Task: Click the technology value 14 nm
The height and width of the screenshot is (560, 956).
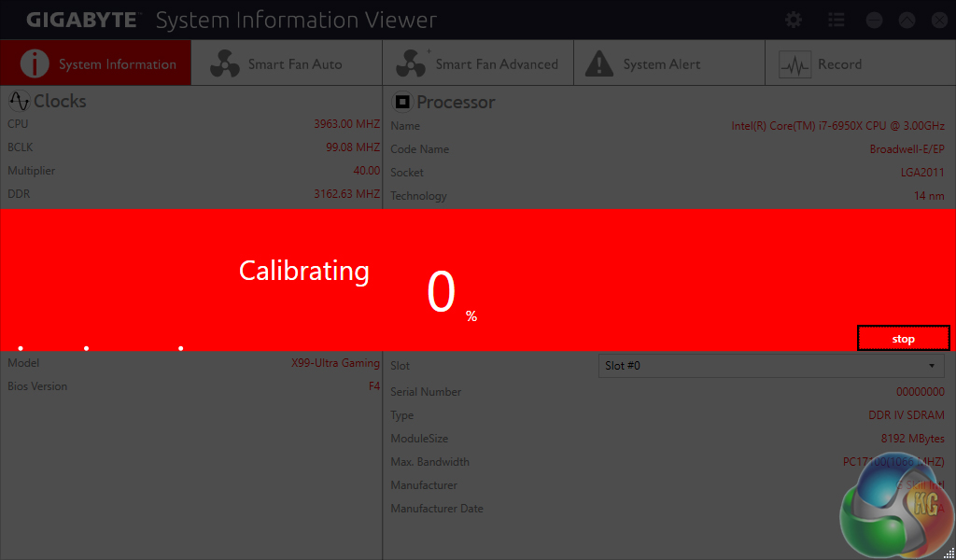Action: tap(929, 196)
